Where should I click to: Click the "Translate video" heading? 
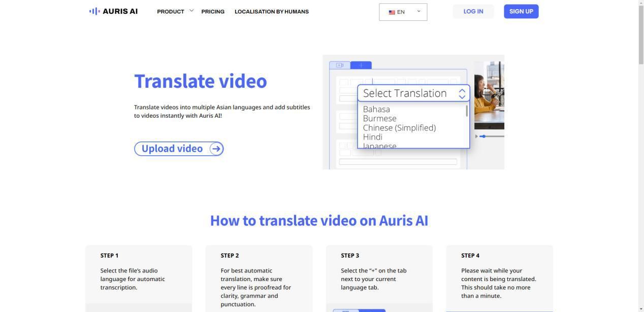tap(201, 81)
